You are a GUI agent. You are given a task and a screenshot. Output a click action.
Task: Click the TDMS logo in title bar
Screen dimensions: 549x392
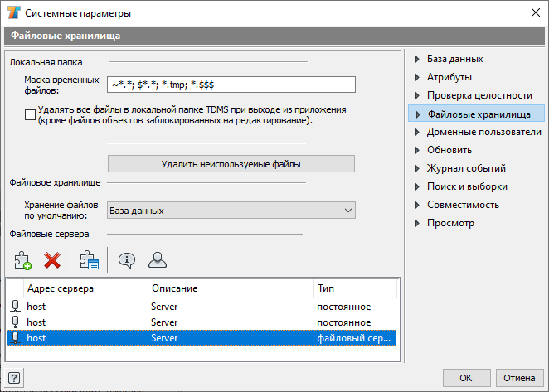14,13
